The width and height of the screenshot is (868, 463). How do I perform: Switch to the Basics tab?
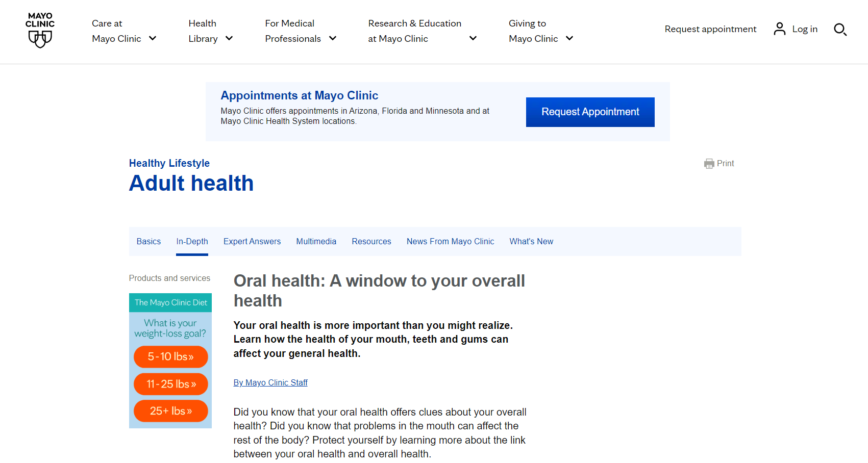(x=148, y=241)
